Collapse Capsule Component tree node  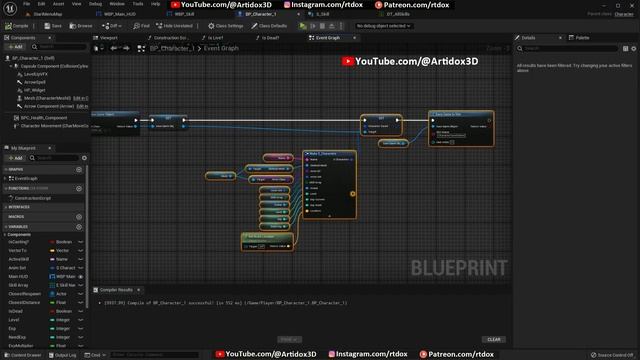(x=11, y=66)
